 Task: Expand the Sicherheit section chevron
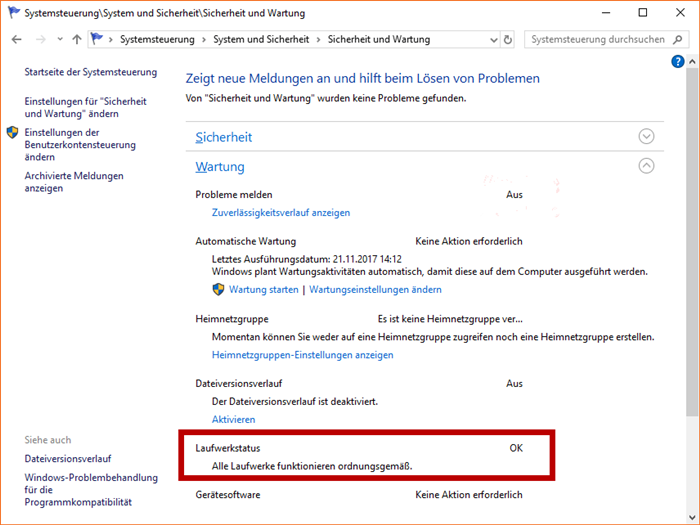[646, 136]
